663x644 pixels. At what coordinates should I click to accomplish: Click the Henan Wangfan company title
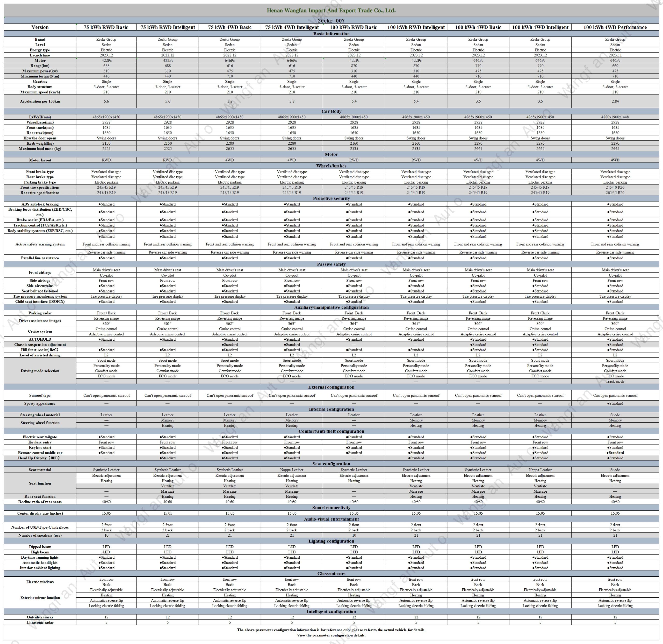click(331, 11)
